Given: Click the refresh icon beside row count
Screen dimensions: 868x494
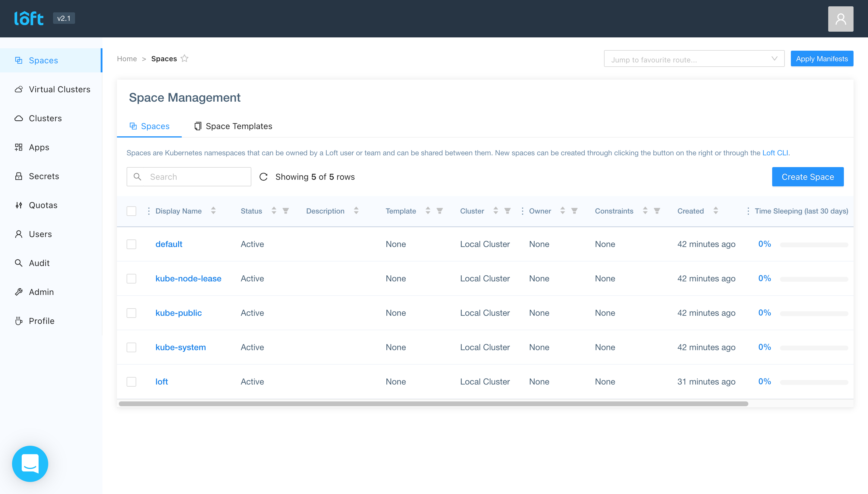Looking at the screenshot, I should coord(263,177).
